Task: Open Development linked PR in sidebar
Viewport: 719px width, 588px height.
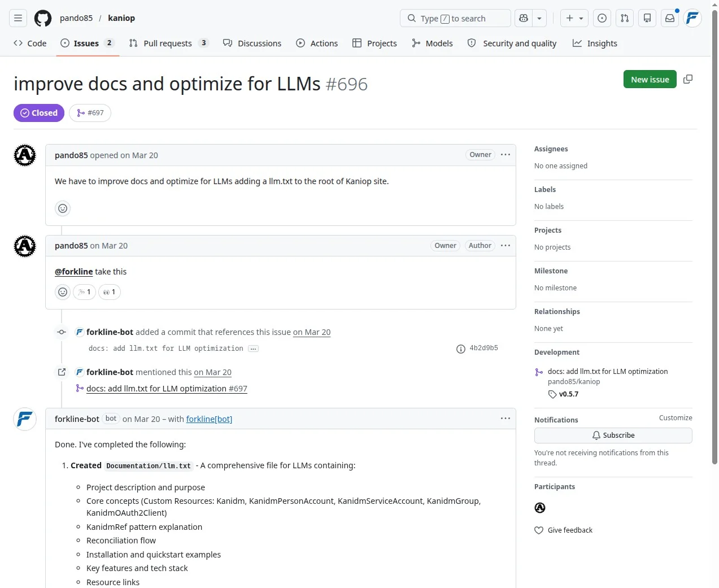Action: [608, 372]
